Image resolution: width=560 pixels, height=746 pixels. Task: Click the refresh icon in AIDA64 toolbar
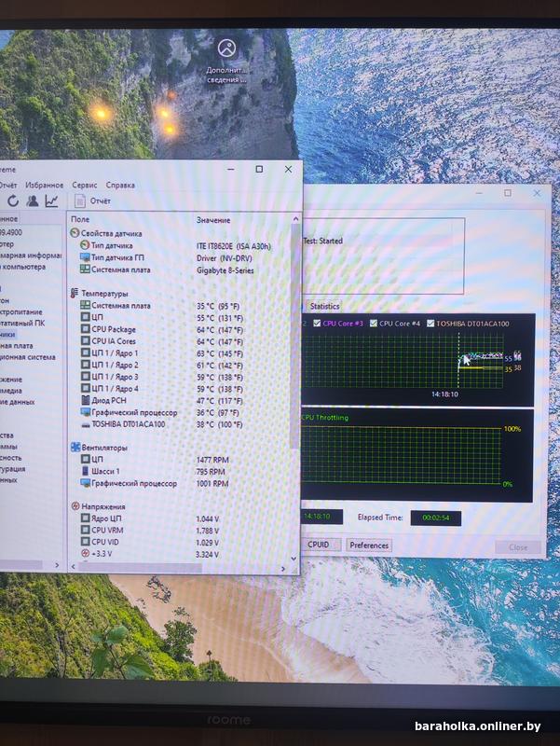13,200
